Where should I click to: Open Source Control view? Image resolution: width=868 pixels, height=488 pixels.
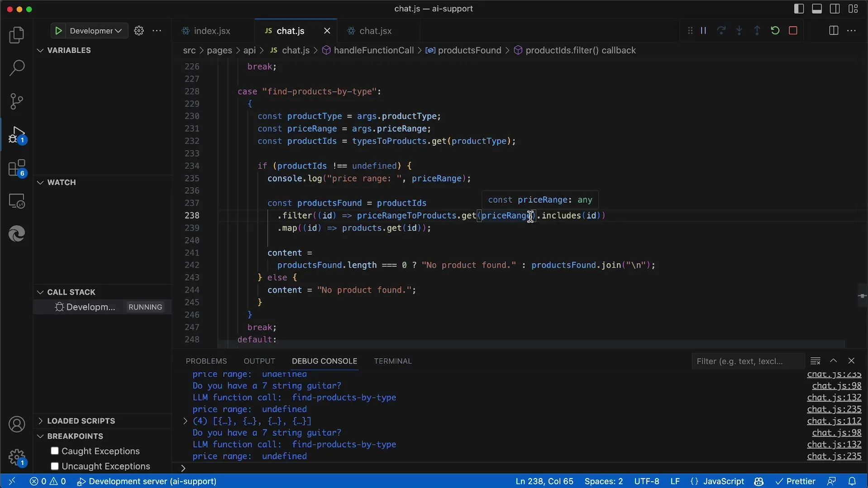[x=17, y=101]
